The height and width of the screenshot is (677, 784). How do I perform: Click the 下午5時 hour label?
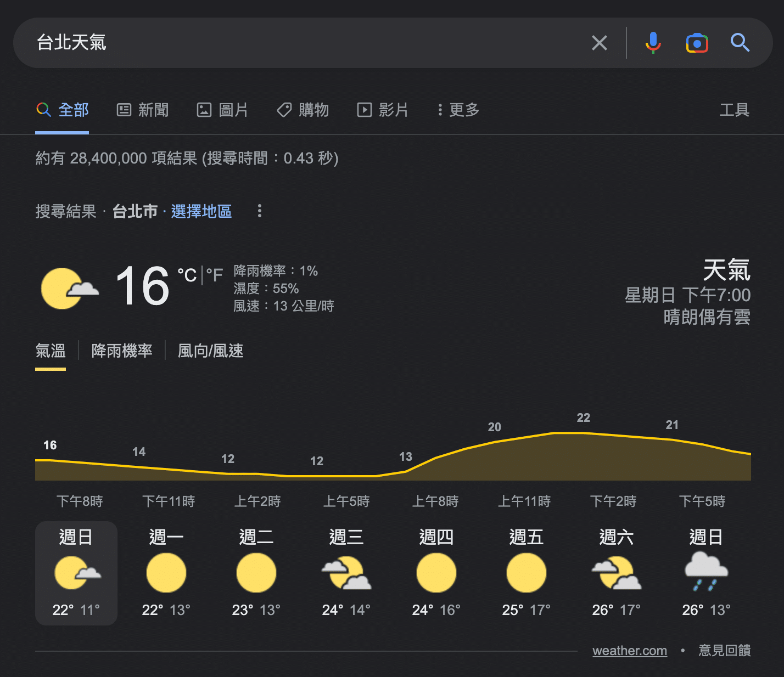click(702, 501)
